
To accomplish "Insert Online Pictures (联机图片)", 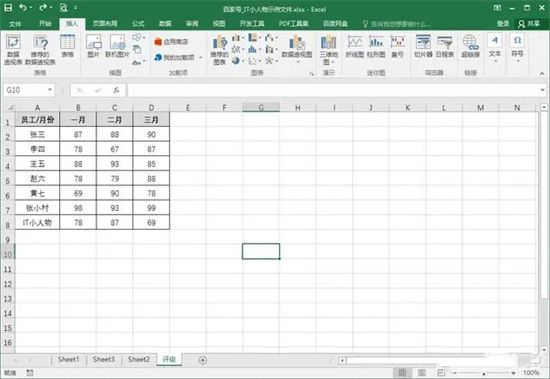I will tap(118, 46).
